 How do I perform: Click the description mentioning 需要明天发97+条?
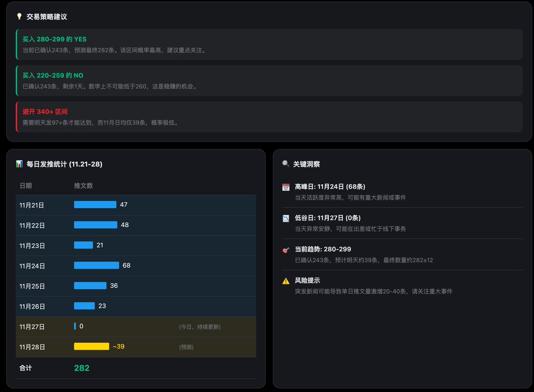tap(101, 122)
